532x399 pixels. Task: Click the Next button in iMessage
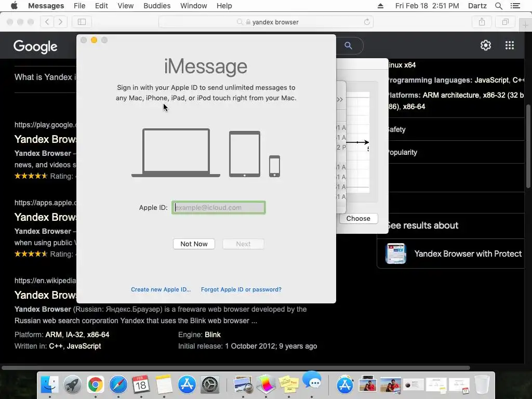243,244
